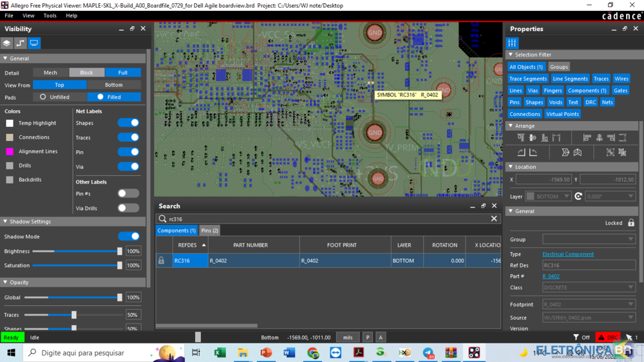Viewport: 644px width, 362px height.
Task: Disable the Shadow Mode switch
Action: 128,236
